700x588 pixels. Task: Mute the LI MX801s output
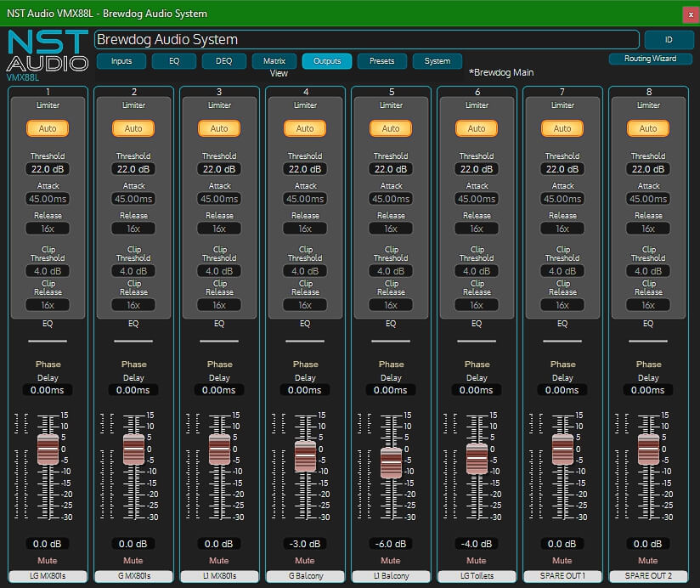[x=219, y=560]
